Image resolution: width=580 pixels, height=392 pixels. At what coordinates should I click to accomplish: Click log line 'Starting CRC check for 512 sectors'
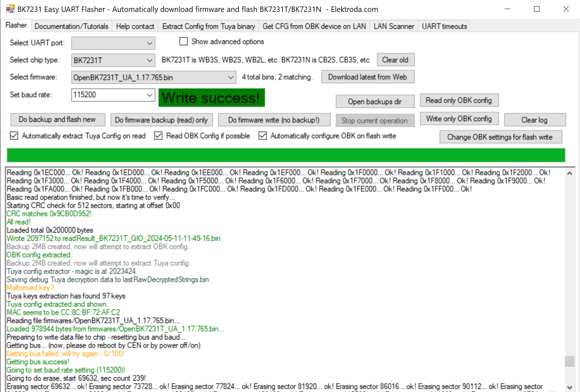93,206
